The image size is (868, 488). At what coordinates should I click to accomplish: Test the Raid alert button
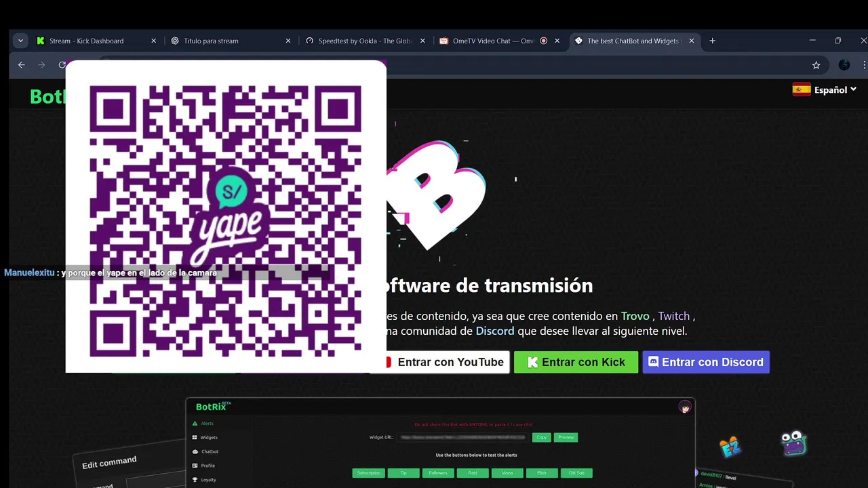pos(473,473)
